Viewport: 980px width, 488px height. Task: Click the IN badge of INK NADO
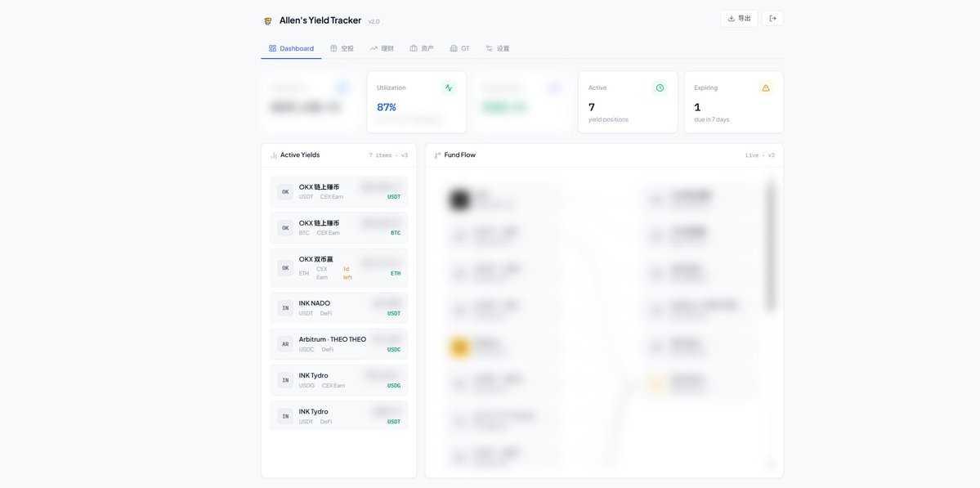tap(285, 308)
